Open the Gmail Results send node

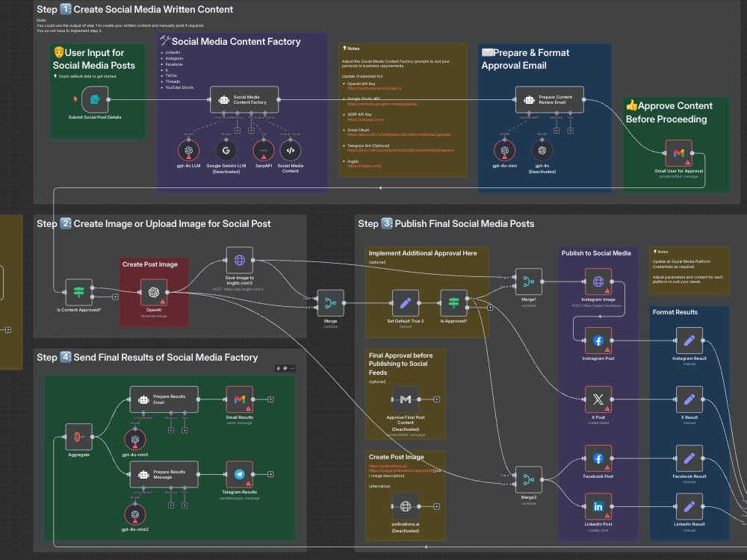(x=240, y=399)
